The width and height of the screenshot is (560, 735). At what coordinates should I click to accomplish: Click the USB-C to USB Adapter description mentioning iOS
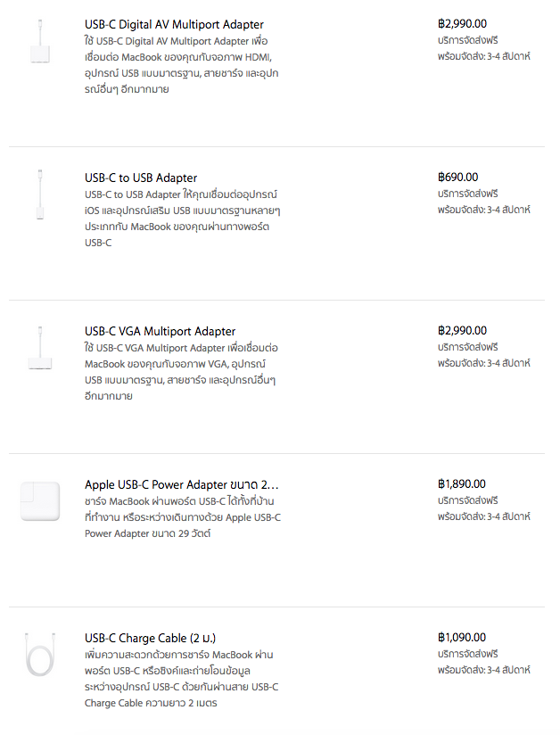click(182, 219)
